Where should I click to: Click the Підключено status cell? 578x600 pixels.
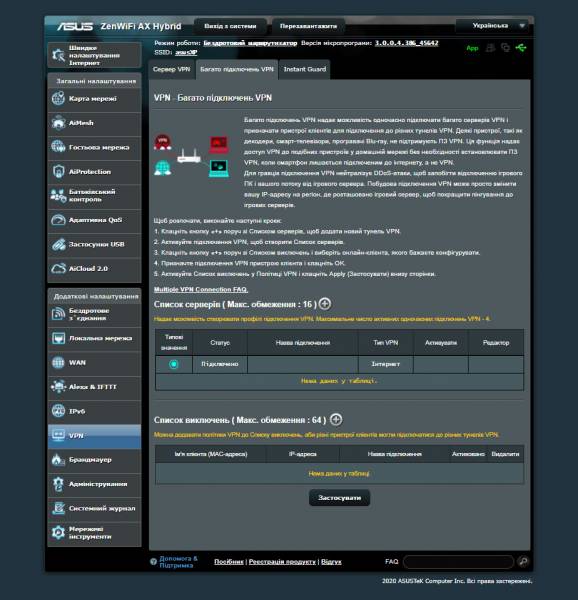(220, 364)
